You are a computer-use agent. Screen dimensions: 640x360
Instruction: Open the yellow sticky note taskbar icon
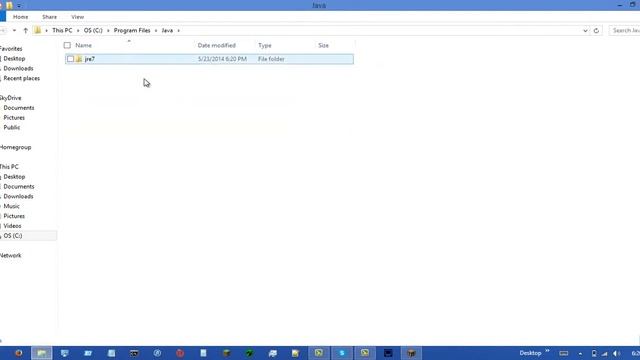coord(296,353)
